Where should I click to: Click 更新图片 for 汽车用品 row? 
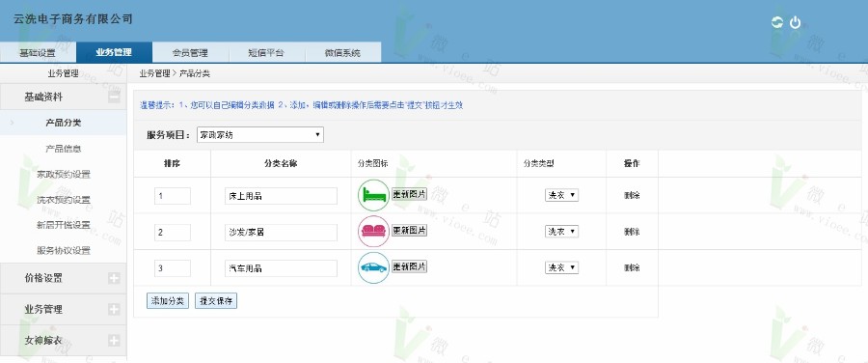pos(409,266)
